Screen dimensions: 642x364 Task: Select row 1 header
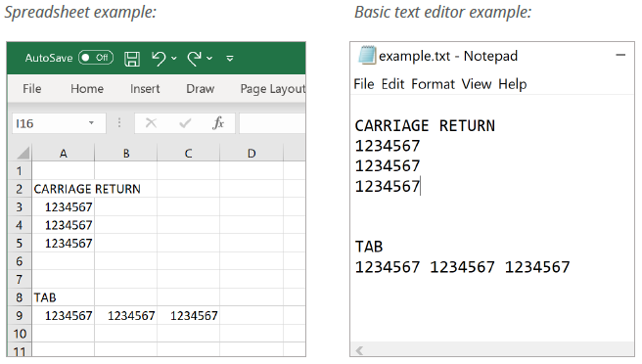[20, 170]
